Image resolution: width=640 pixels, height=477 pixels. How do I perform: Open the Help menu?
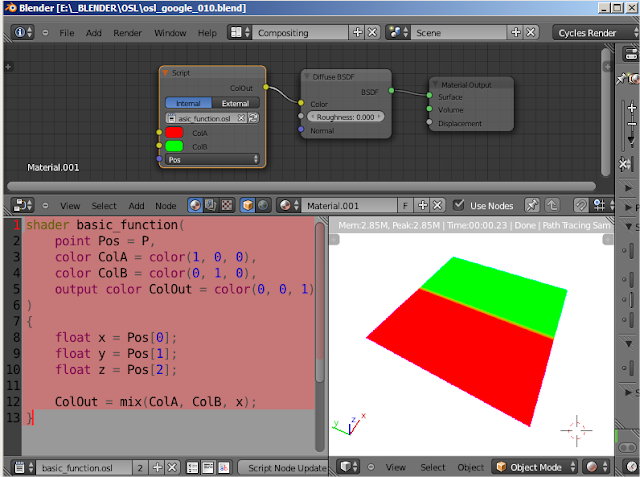pos(207,33)
